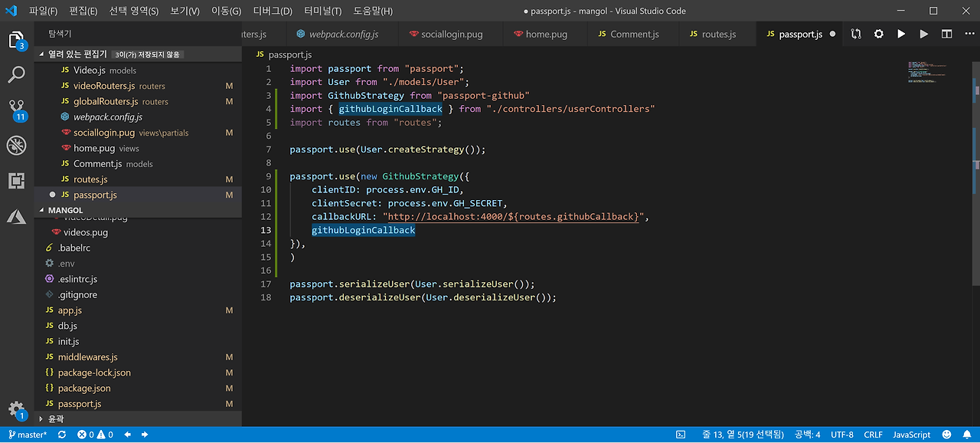Switch to the routes.js tab
980x443 pixels.
click(717, 34)
